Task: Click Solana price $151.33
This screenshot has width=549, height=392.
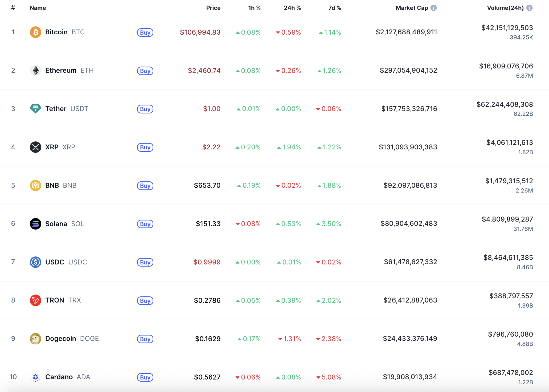Action: 208,224
